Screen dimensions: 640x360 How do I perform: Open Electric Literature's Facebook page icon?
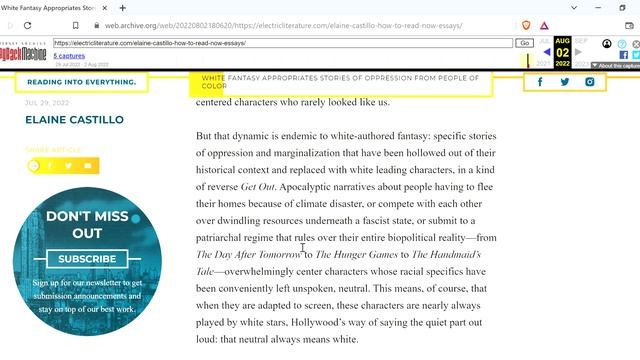540,82
